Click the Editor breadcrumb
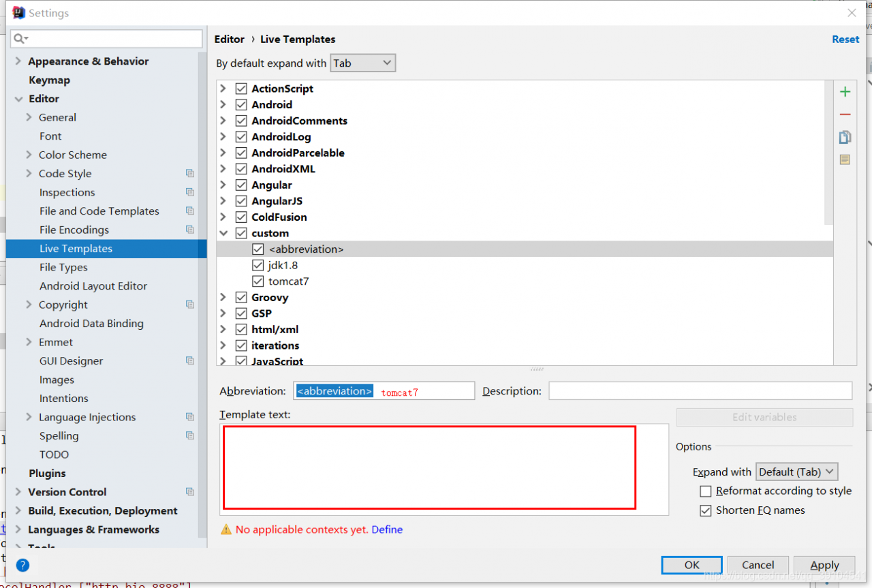Image resolution: width=872 pixels, height=588 pixels. (230, 40)
